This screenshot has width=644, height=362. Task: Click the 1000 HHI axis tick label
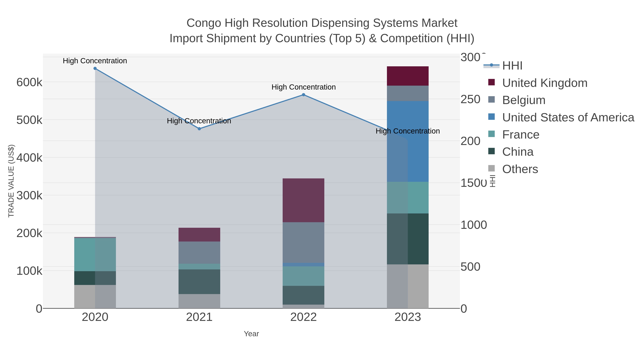(474, 225)
